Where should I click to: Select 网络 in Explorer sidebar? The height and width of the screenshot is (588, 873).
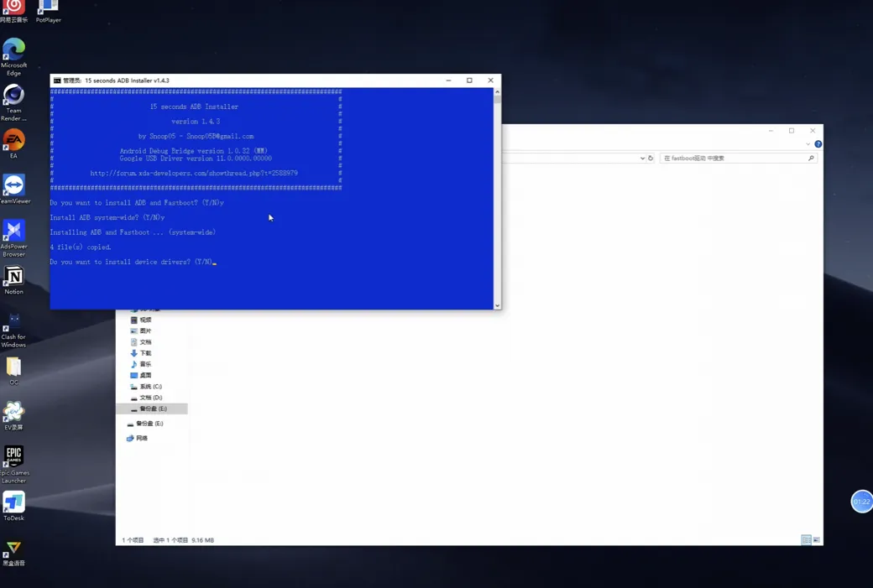pyautogui.click(x=142, y=439)
